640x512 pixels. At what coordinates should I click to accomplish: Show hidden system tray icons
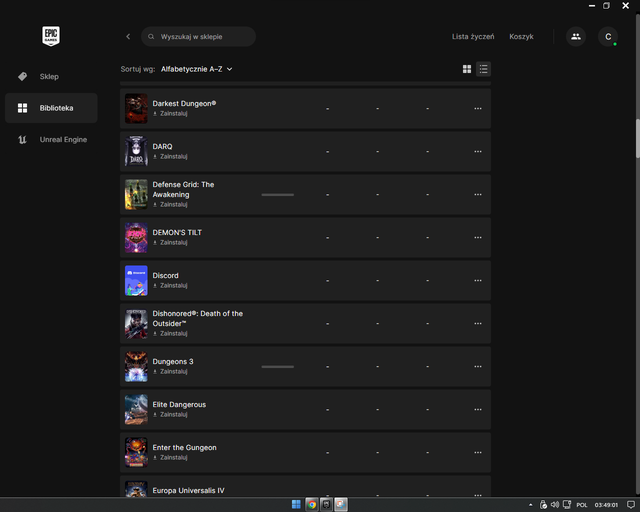531,505
